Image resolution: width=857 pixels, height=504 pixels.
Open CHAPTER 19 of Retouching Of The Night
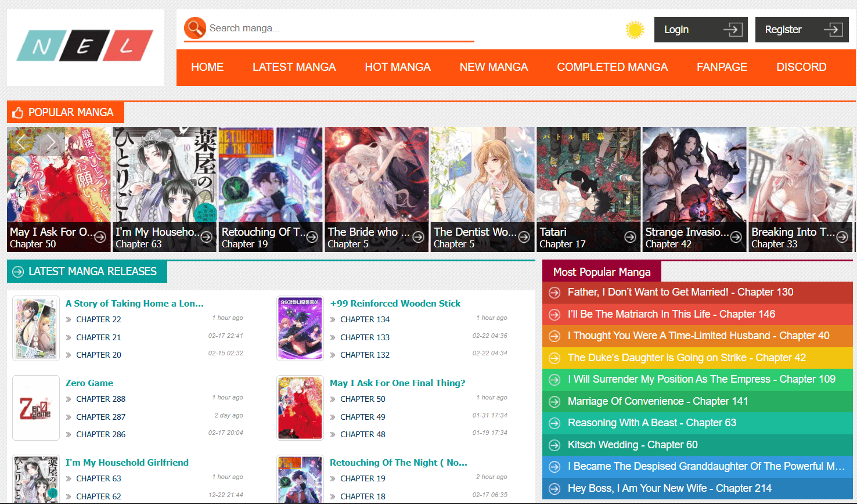tap(363, 478)
